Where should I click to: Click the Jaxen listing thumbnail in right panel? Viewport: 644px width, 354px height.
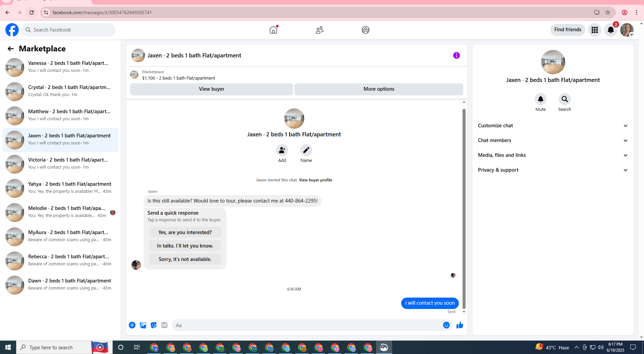553,62
